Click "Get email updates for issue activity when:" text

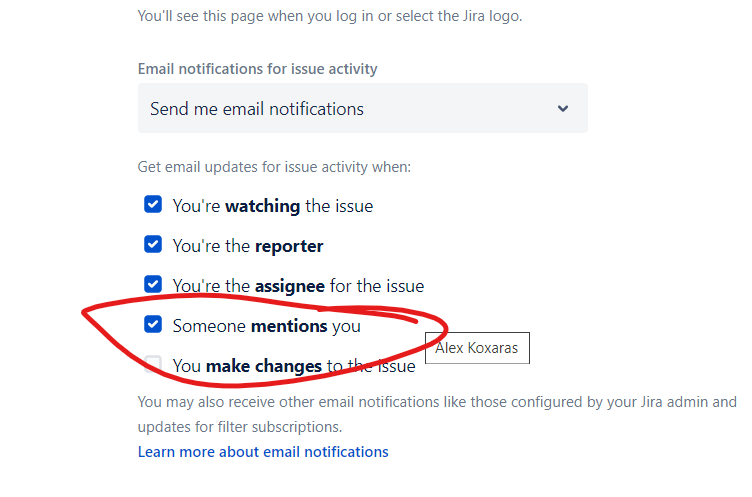pos(274,167)
